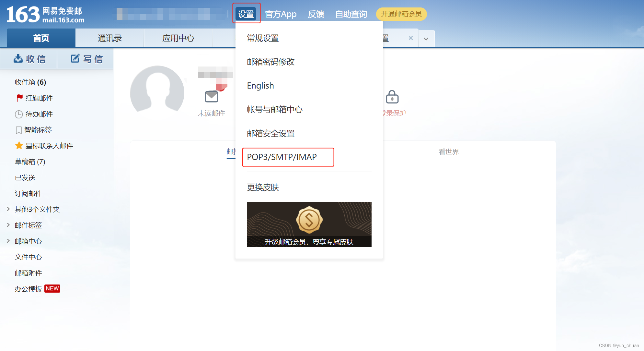The height and width of the screenshot is (351, 644).
Task: Select the red flag icon for 红旗邮件
Action: coord(19,98)
